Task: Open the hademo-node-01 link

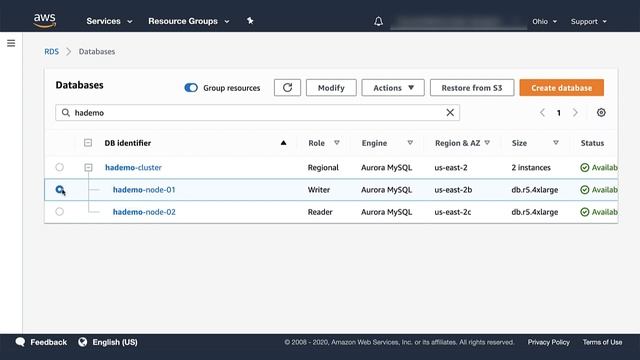Action: click(144, 190)
